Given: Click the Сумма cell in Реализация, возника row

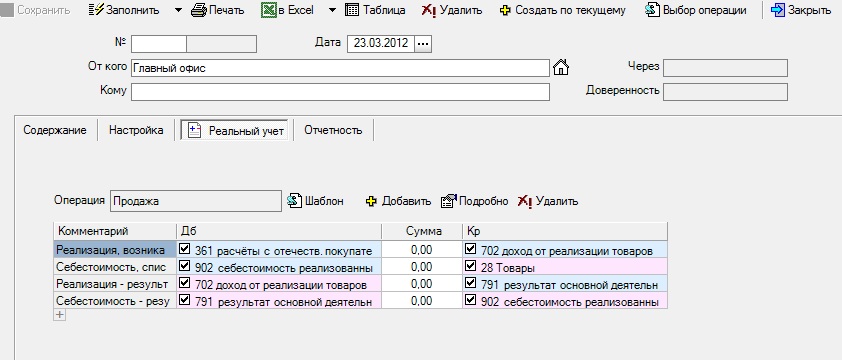Looking at the screenshot, I should coord(422,250).
